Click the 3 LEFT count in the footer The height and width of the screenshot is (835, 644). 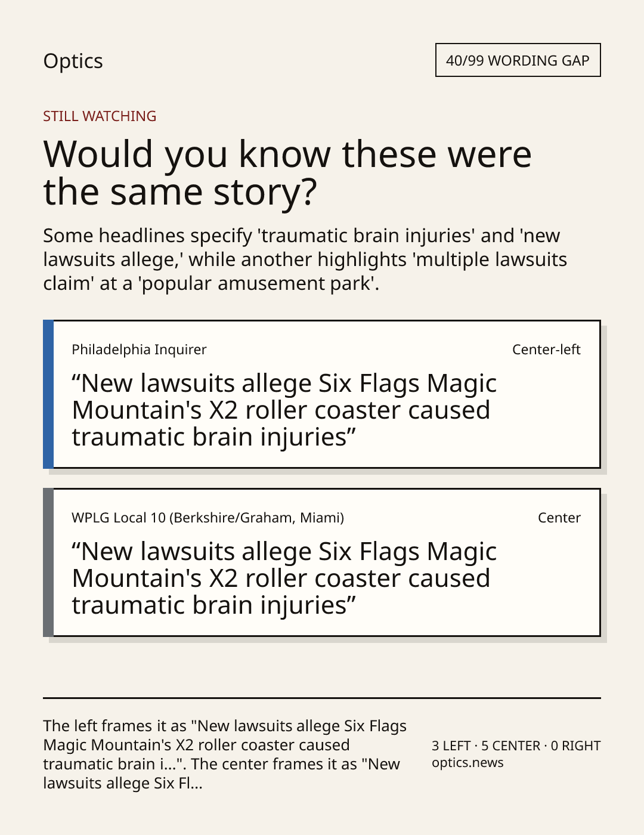[x=451, y=746]
